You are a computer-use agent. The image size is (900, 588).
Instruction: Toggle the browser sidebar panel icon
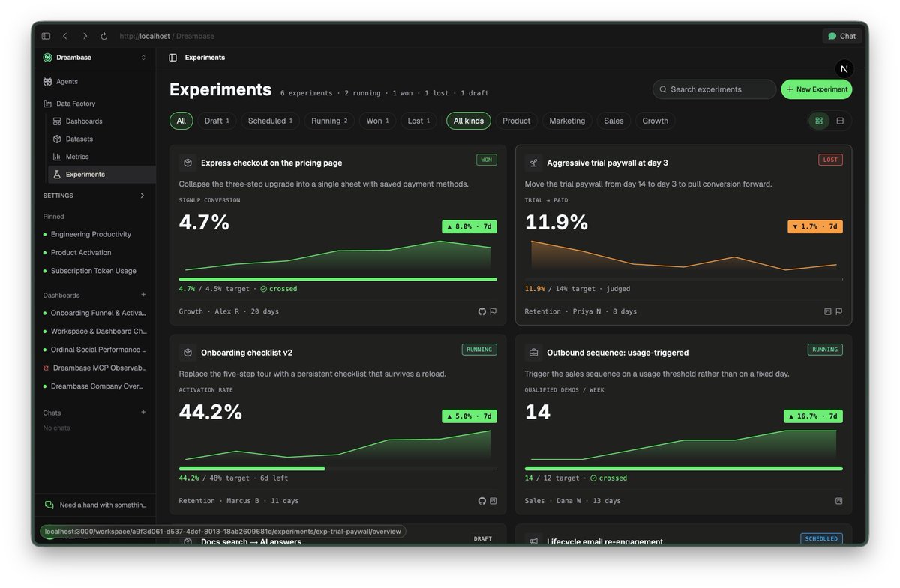coord(46,36)
